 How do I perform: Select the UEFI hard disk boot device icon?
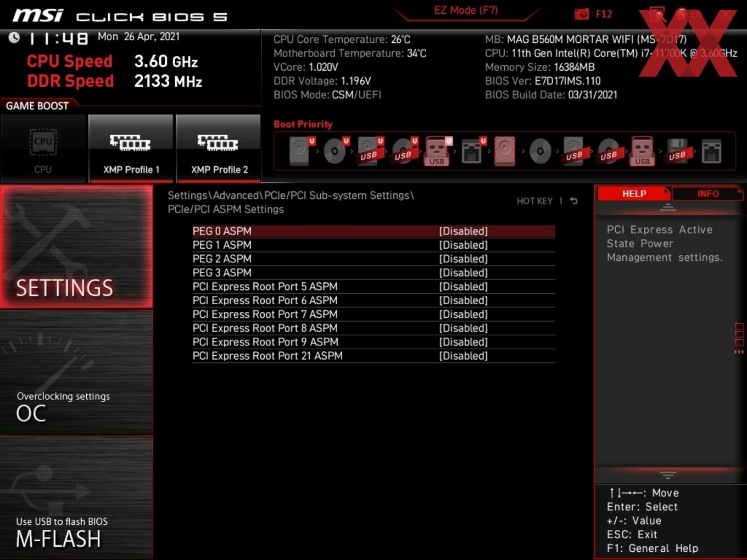tap(301, 151)
